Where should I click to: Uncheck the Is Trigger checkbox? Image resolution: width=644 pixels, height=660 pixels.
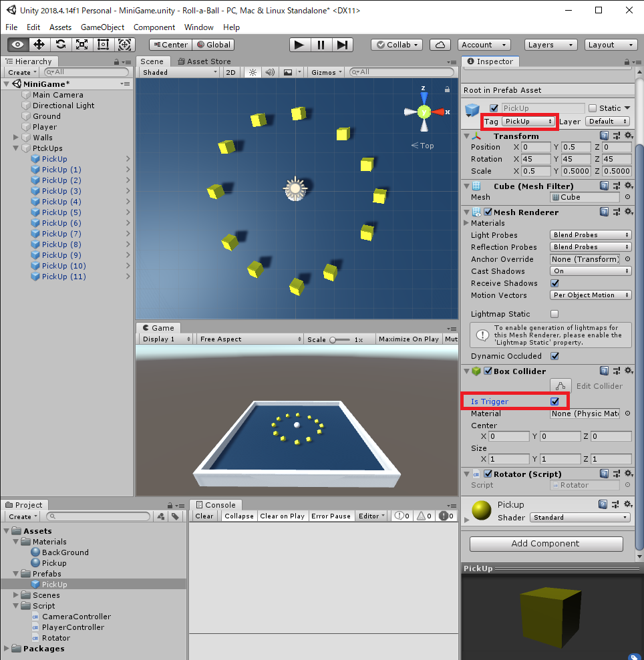coord(554,401)
